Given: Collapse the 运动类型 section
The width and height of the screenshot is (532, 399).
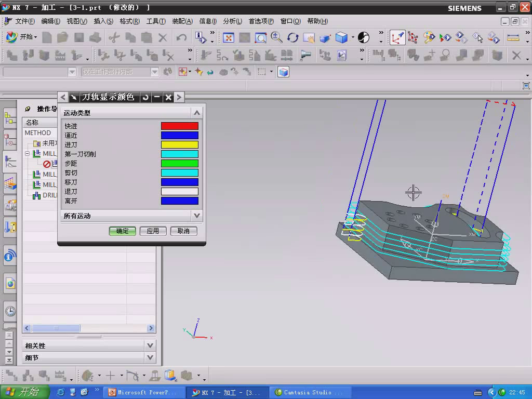Looking at the screenshot, I should pyautogui.click(x=197, y=113).
